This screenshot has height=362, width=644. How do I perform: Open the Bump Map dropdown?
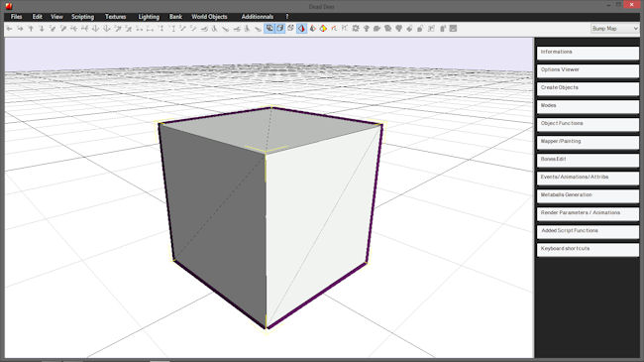click(x=614, y=29)
